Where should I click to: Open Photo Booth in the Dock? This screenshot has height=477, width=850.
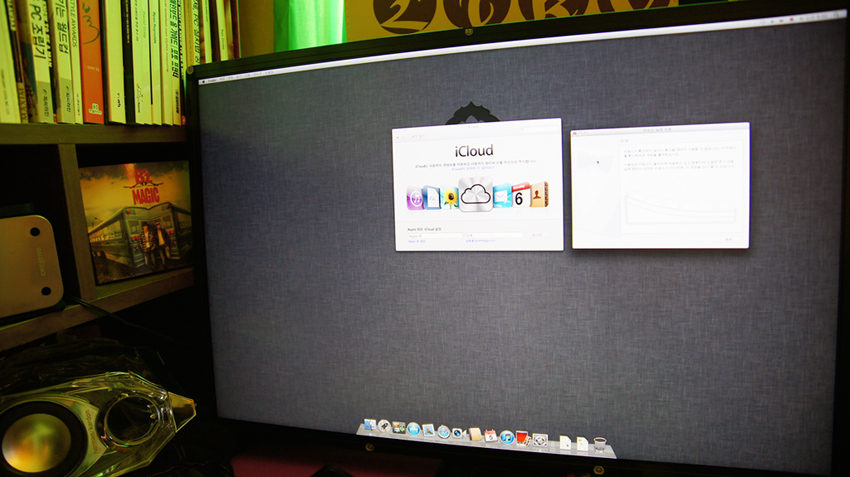(x=523, y=438)
